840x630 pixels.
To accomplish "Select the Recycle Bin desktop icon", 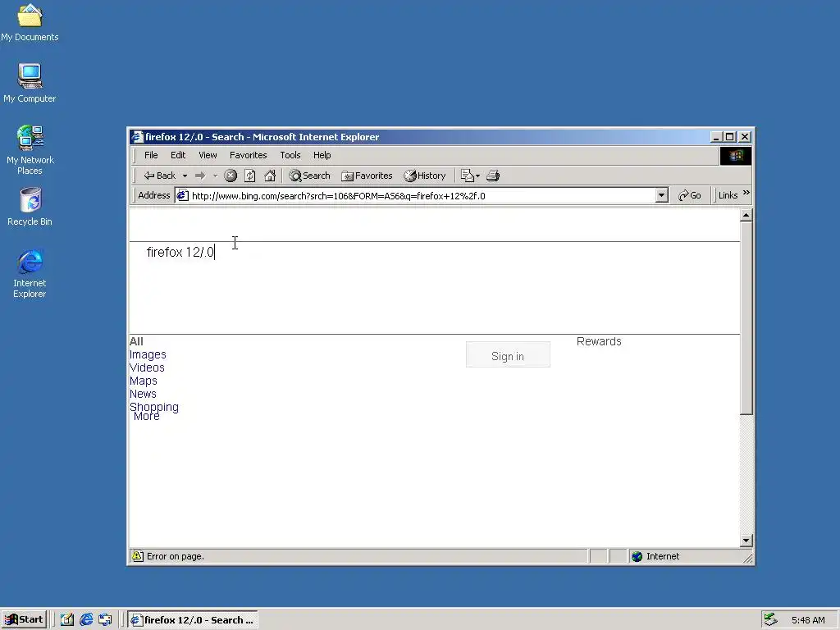I will [30, 207].
